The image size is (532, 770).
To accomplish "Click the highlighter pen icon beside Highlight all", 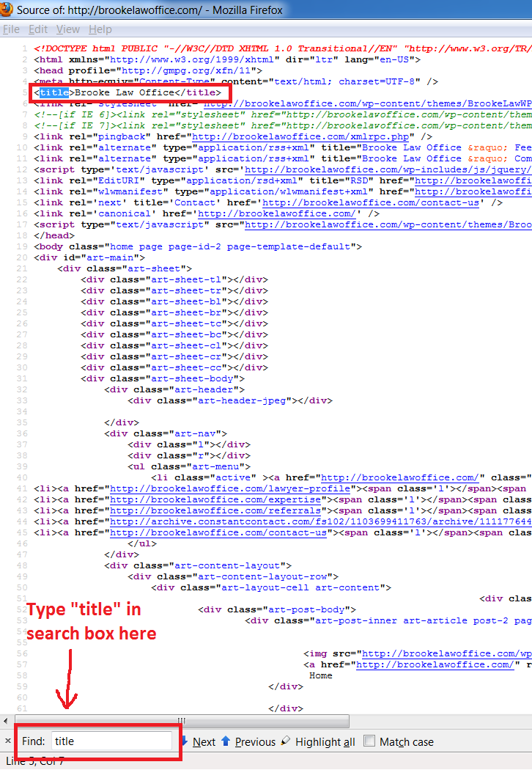I will pos(286,741).
